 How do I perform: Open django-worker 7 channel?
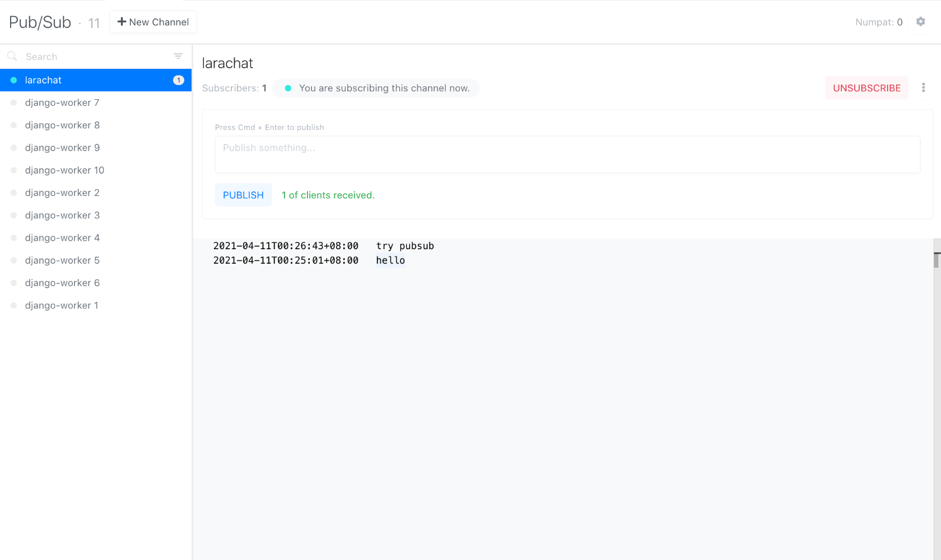coord(62,102)
